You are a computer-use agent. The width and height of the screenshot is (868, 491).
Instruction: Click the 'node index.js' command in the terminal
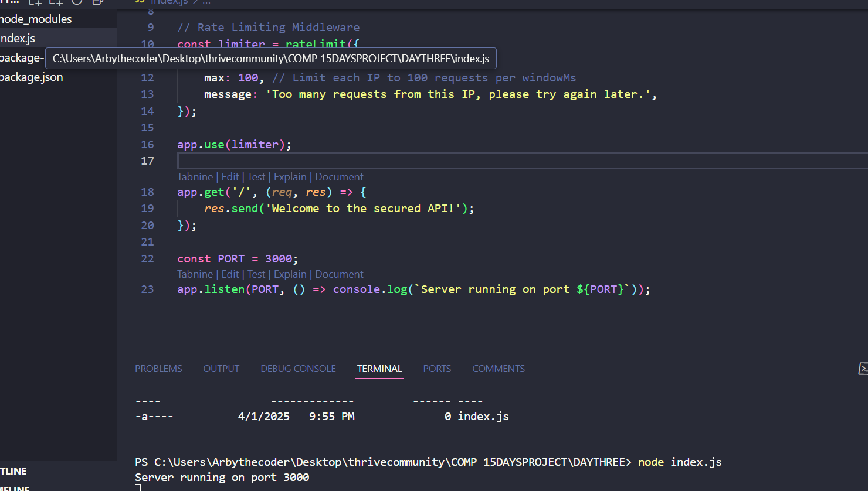pos(680,462)
